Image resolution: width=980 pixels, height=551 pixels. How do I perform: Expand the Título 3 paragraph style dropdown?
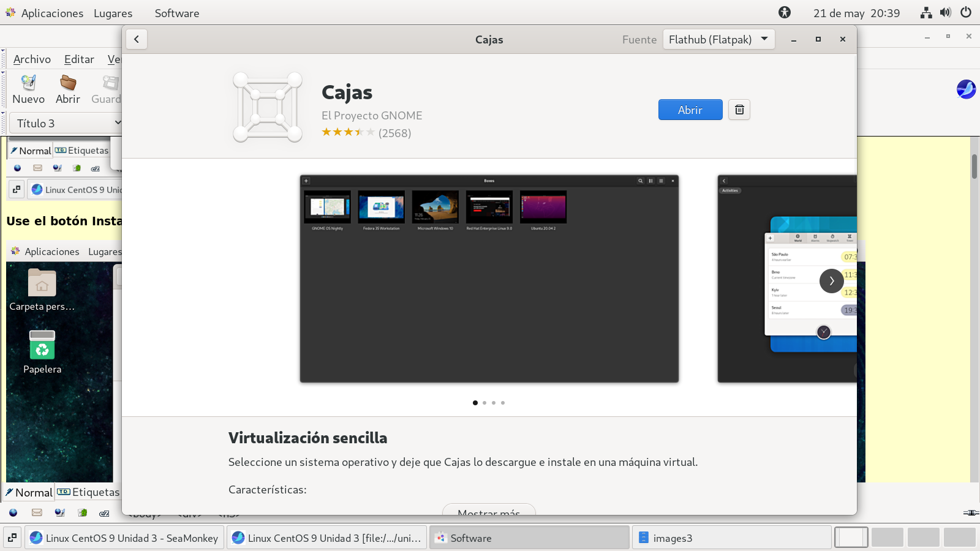pyautogui.click(x=66, y=123)
